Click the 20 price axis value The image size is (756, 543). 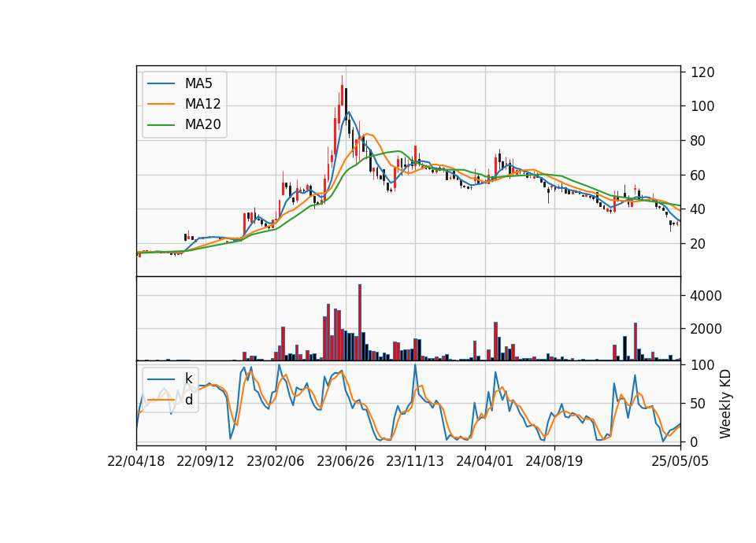[x=699, y=244]
